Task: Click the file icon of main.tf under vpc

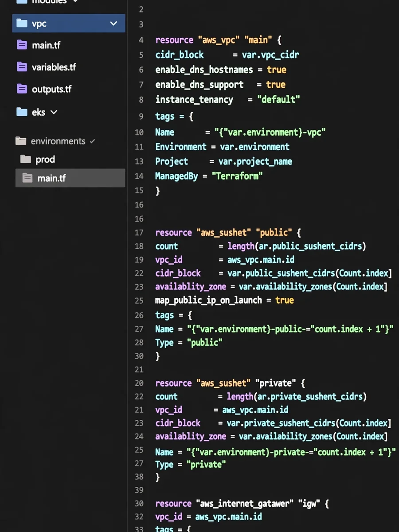Action: tap(22, 45)
